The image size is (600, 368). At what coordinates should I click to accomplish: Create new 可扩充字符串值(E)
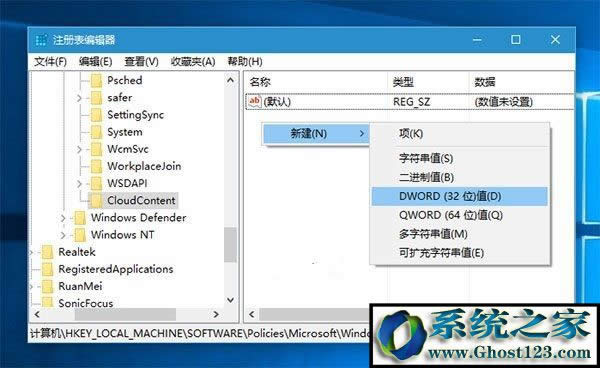point(460,252)
